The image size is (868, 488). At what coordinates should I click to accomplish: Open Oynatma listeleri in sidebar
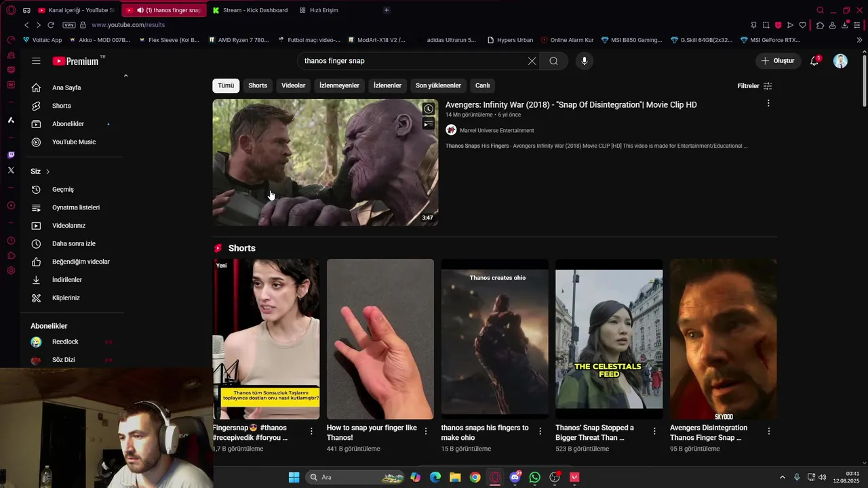point(76,207)
